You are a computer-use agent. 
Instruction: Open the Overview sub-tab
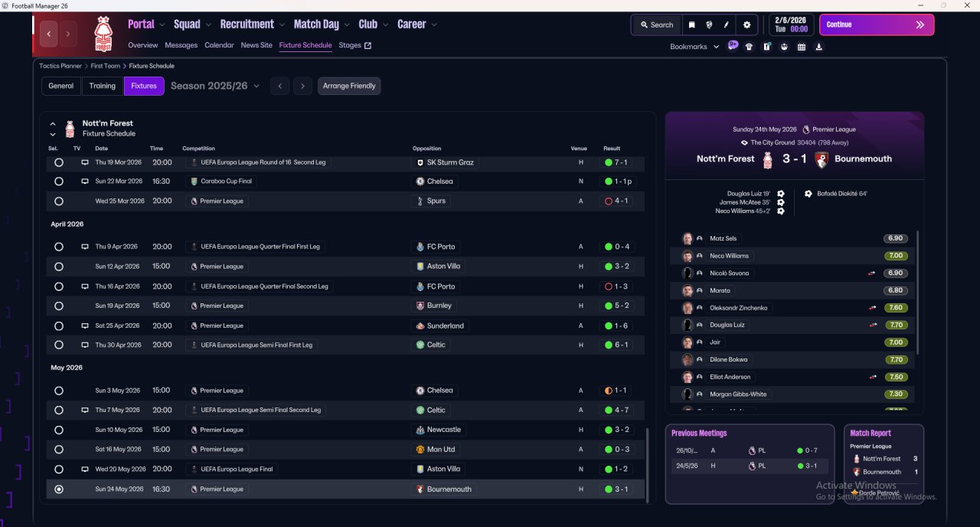click(143, 45)
